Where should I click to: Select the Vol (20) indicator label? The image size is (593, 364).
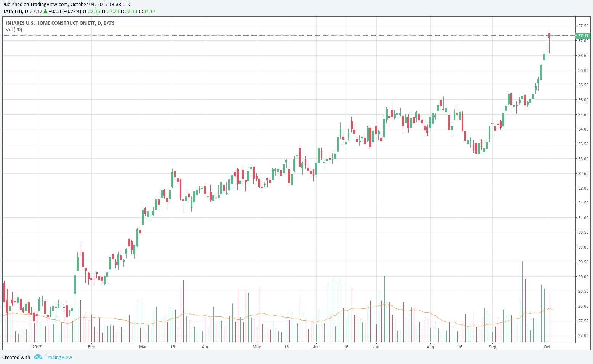(x=14, y=30)
